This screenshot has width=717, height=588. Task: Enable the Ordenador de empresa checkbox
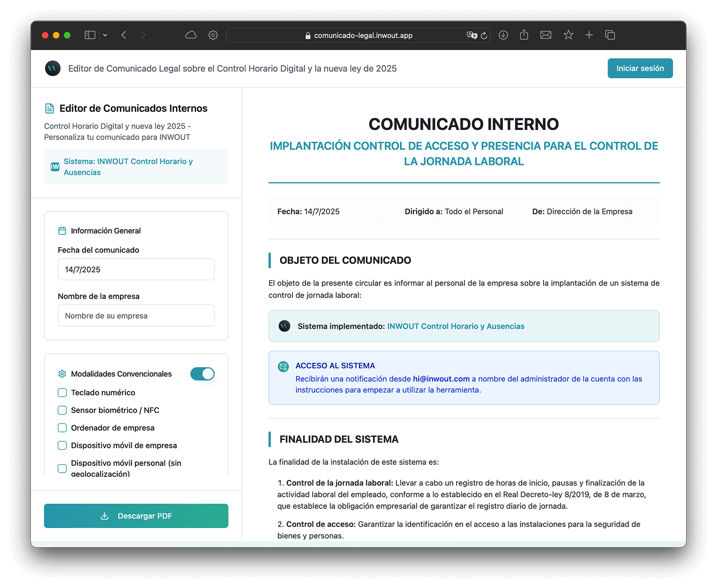pos(62,428)
